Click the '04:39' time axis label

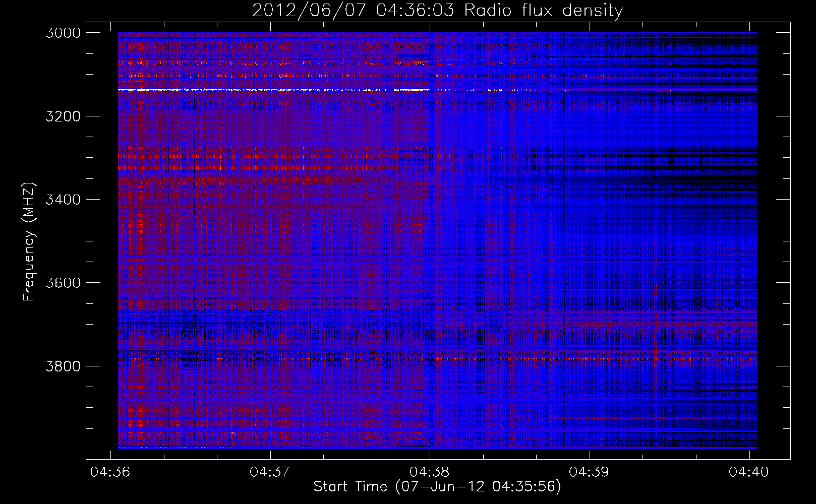click(x=589, y=472)
